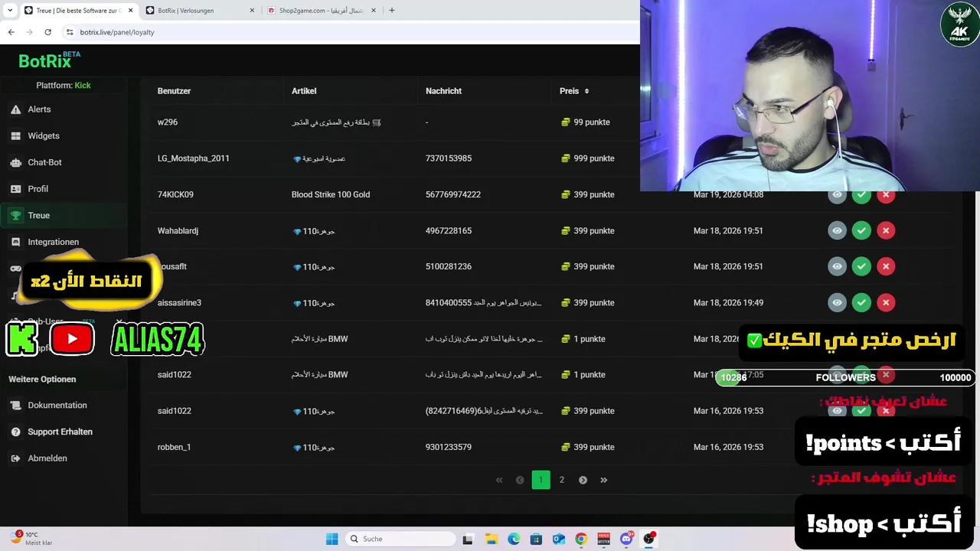The width and height of the screenshot is (980, 551).
Task: Open a new browser tab
Action: point(391,10)
